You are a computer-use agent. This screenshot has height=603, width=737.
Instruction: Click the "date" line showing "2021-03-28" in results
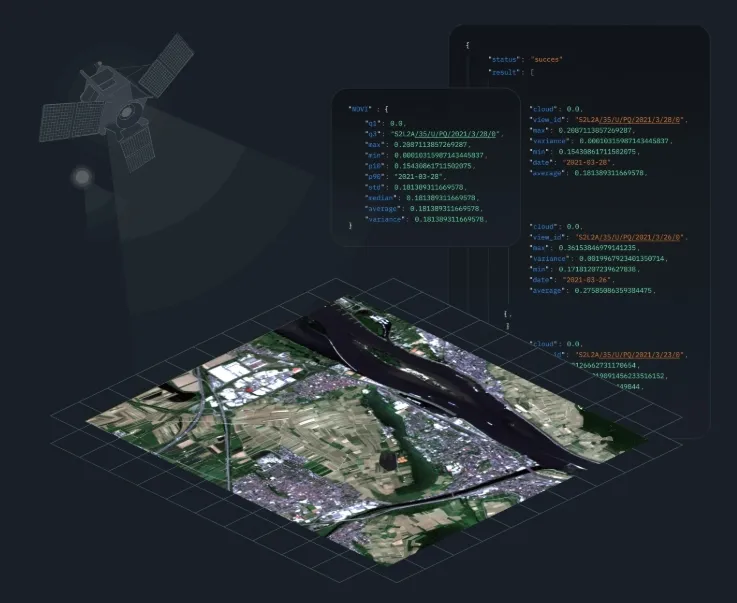point(572,163)
